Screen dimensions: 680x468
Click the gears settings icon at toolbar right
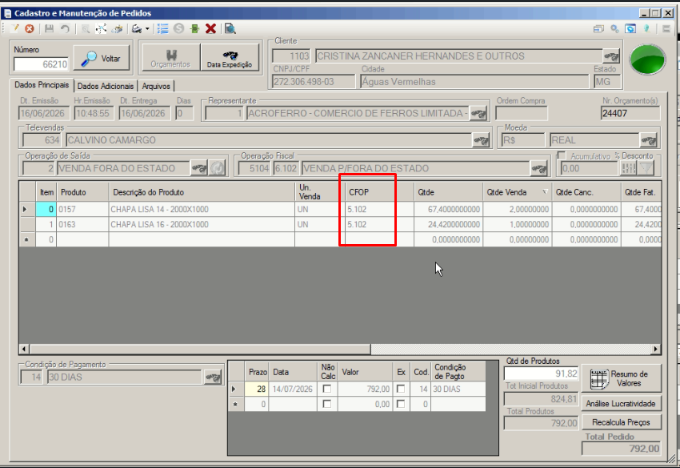615,29
